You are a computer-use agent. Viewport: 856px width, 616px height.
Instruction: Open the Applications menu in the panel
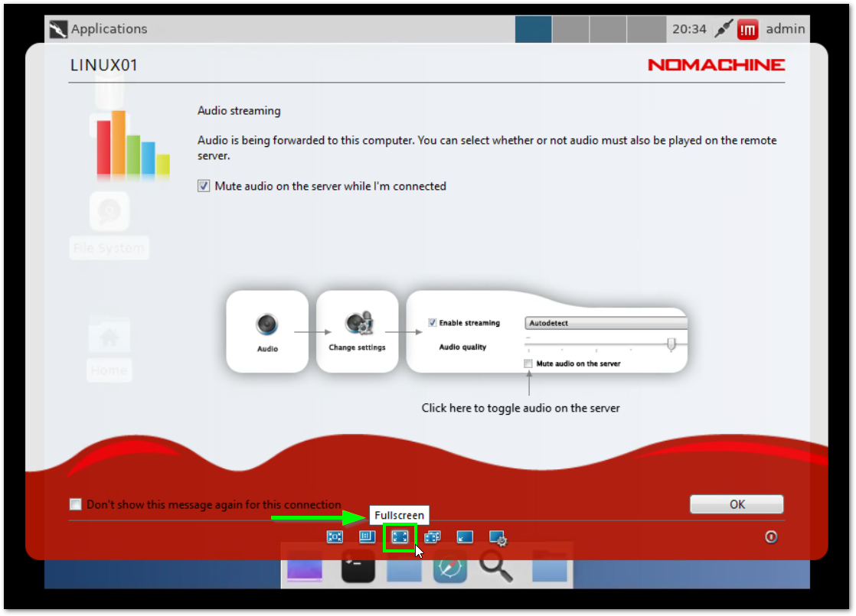tap(98, 29)
